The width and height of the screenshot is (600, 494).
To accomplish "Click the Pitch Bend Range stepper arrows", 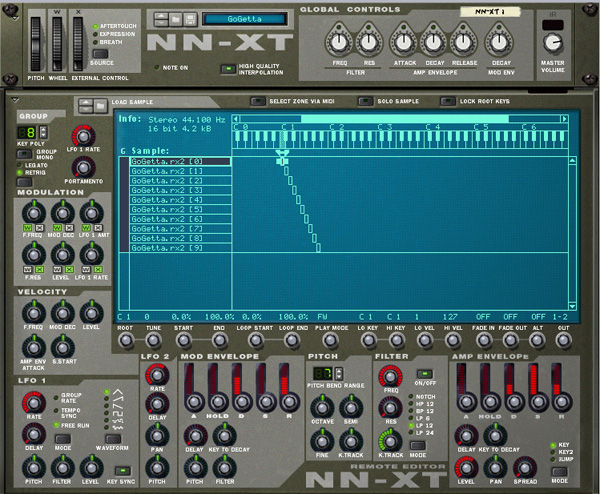I will pyautogui.click(x=339, y=373).
